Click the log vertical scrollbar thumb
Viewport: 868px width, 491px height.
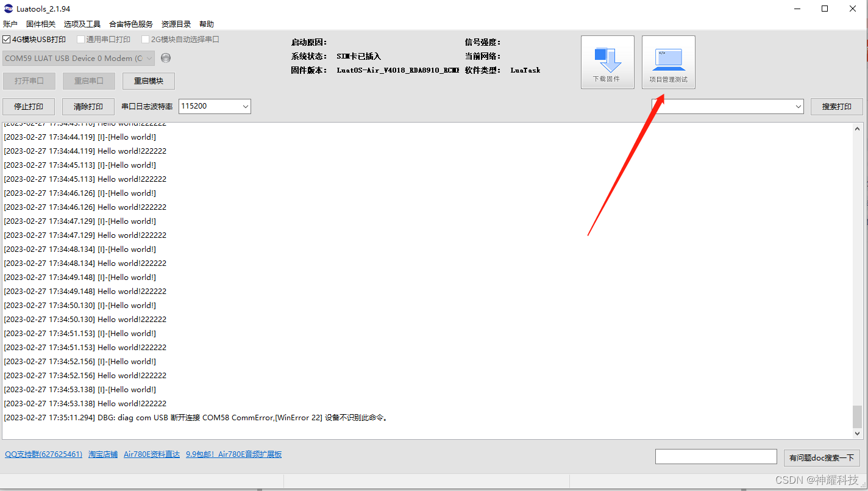(x=858, y=417)
